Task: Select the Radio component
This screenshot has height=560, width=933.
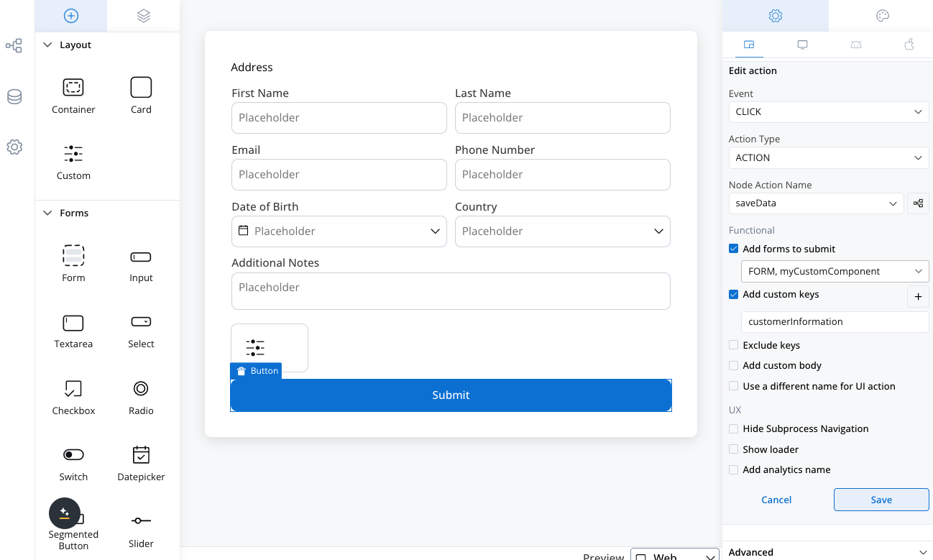Action: [141, 398]
